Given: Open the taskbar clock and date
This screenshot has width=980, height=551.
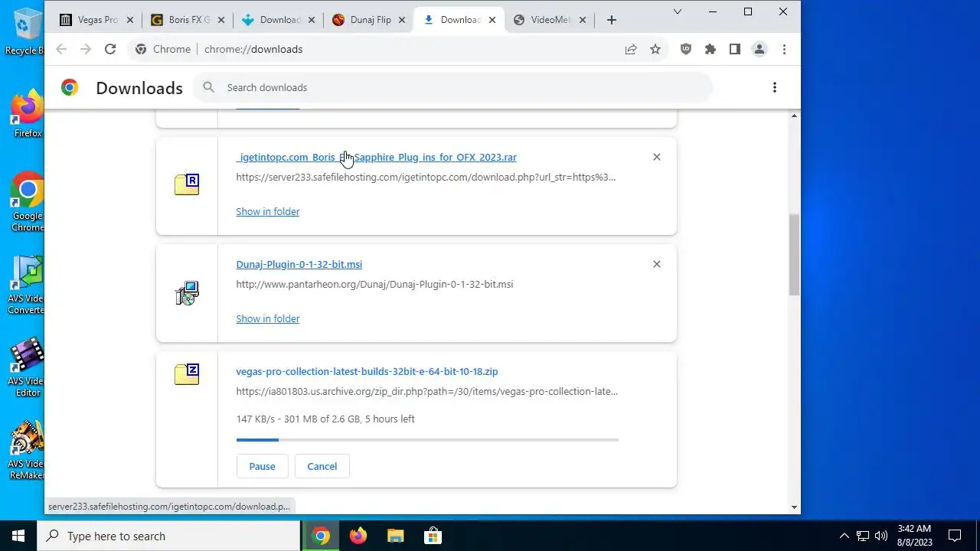Looking at the screenshot, I should 914,536.
